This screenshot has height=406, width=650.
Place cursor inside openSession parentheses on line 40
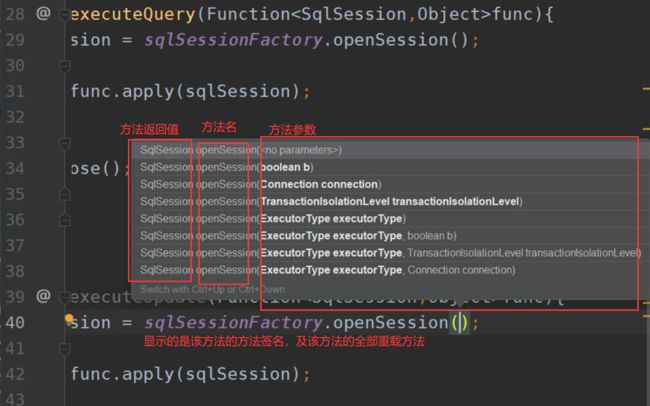click(459, 322)
